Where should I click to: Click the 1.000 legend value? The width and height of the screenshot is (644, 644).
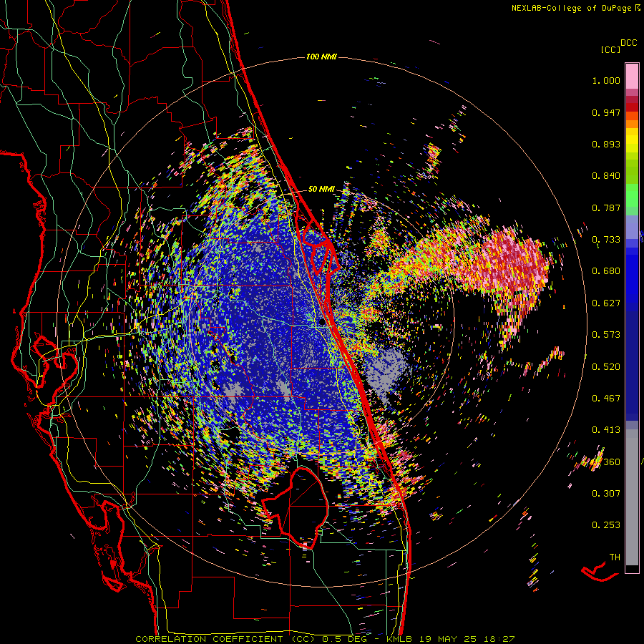pos(606,80)
